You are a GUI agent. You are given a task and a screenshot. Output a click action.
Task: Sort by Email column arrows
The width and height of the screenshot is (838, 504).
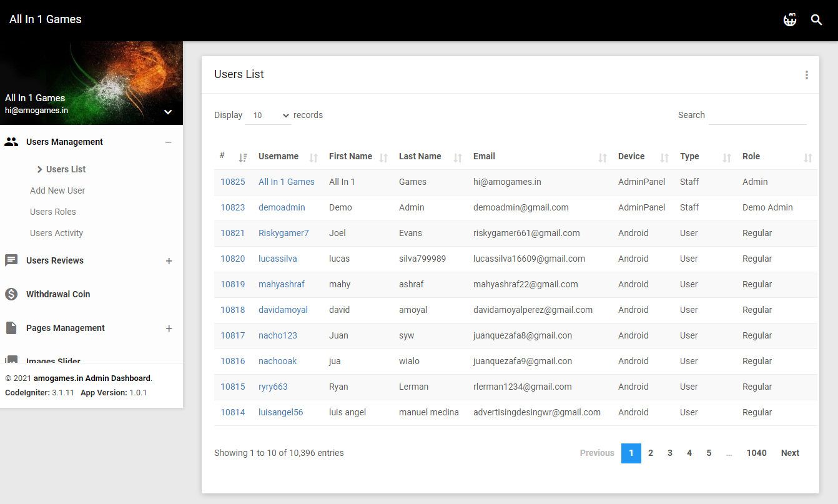603,157
